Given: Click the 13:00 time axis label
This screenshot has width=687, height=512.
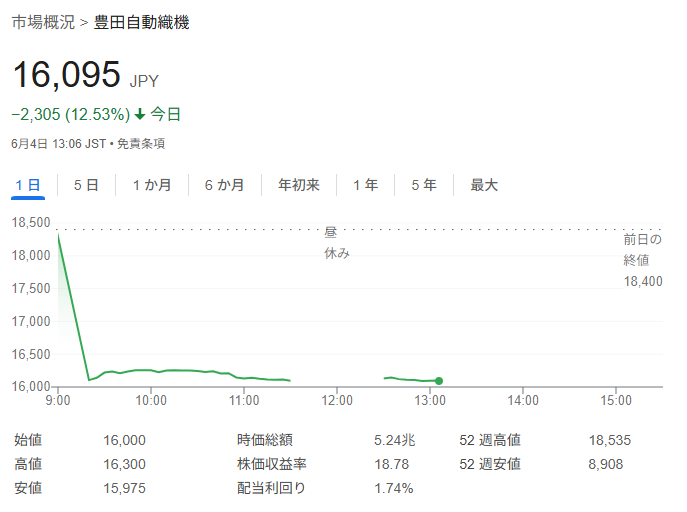Looking at the screenshot, I should coord(430,400).
